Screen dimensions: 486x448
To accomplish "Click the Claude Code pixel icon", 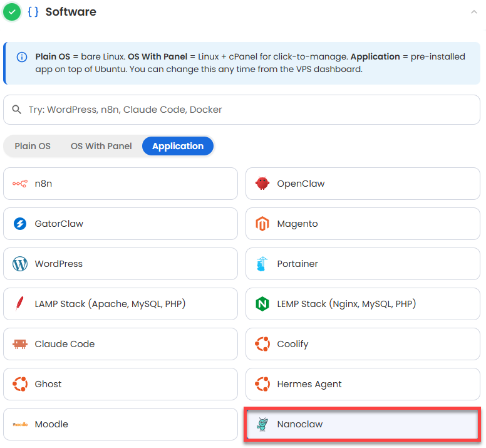I will click(20, 344).
